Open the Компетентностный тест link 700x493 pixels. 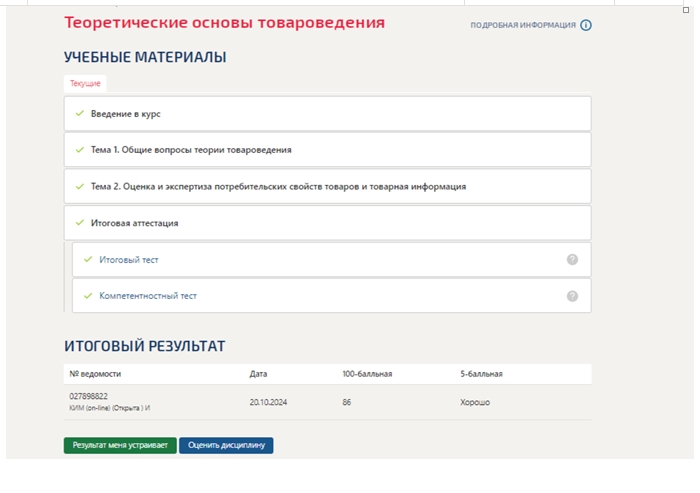pos(148,296)
